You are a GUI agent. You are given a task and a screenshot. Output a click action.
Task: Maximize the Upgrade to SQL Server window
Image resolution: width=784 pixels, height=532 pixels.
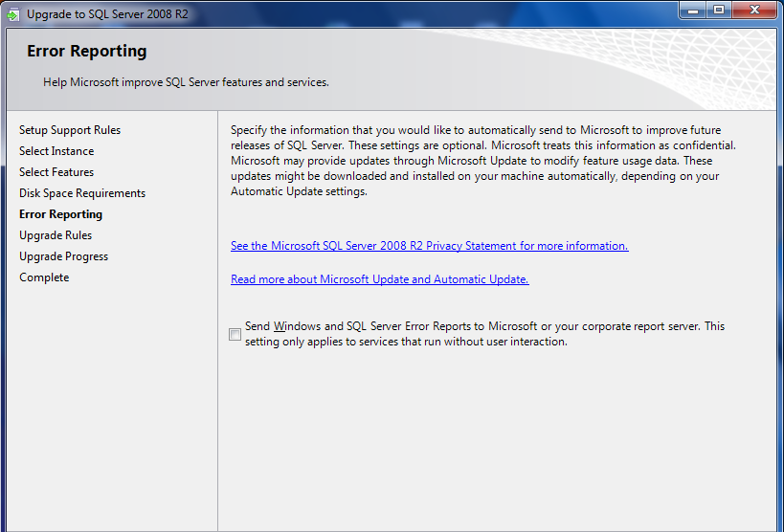[719, 10]
